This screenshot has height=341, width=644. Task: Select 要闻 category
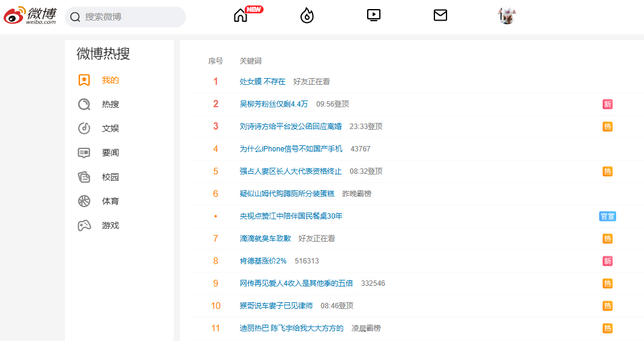click(x=110, y=153)
